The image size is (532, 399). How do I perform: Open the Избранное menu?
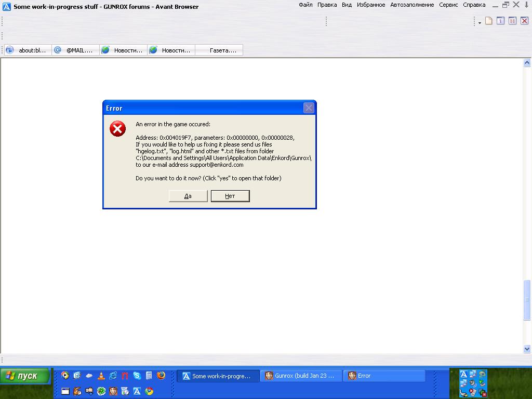pyautogui.click(x=371, y=5)
